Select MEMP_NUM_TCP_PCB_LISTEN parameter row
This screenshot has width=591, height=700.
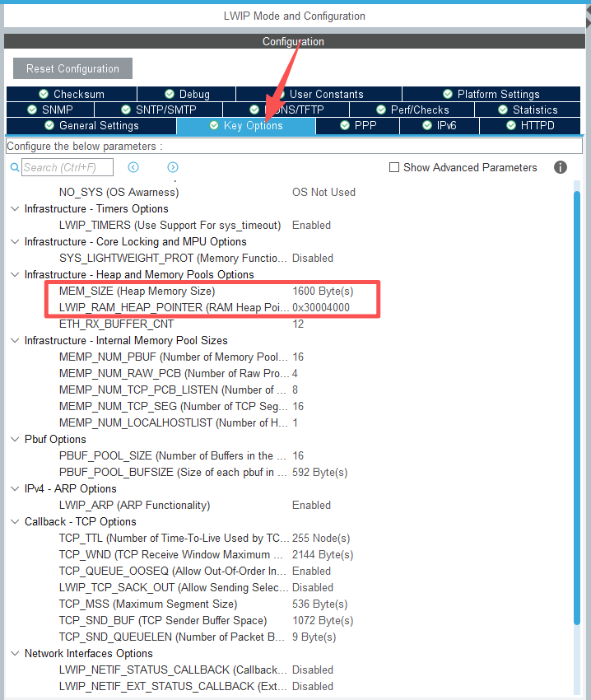point(179,390)
